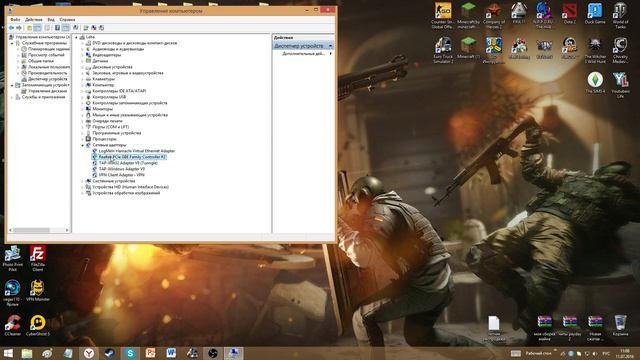Screen dimensions: 640x360
Task: Expand the Дисковые устройства category
Action: pos(82,67)
